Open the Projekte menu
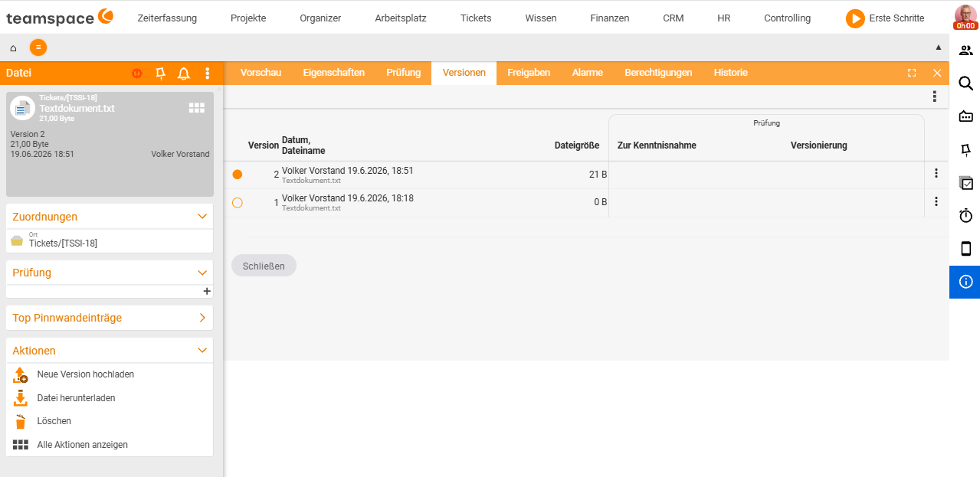 click(x=248, y=18)
